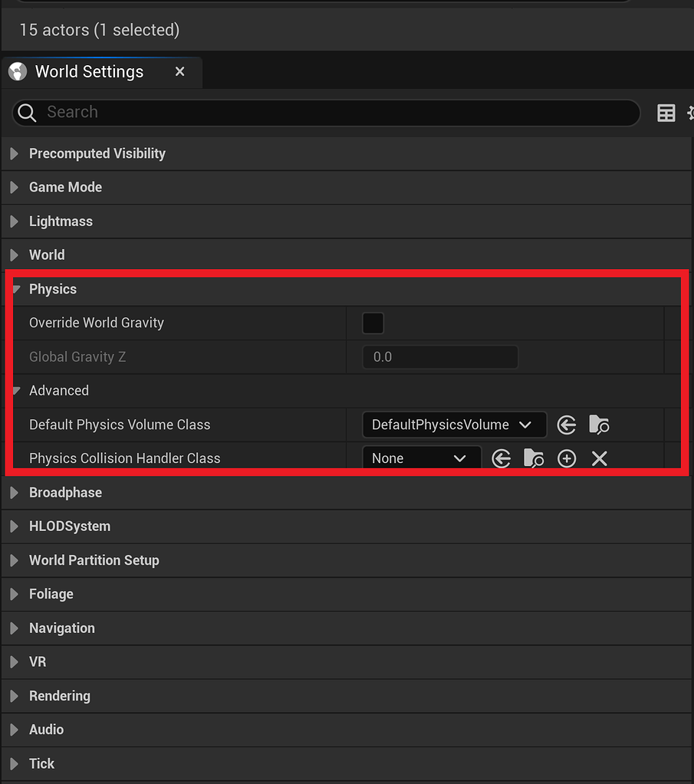The width and height of the screenshot is (694, 784).
Task: Open the details view layout options icon
Action: (666, 113)
